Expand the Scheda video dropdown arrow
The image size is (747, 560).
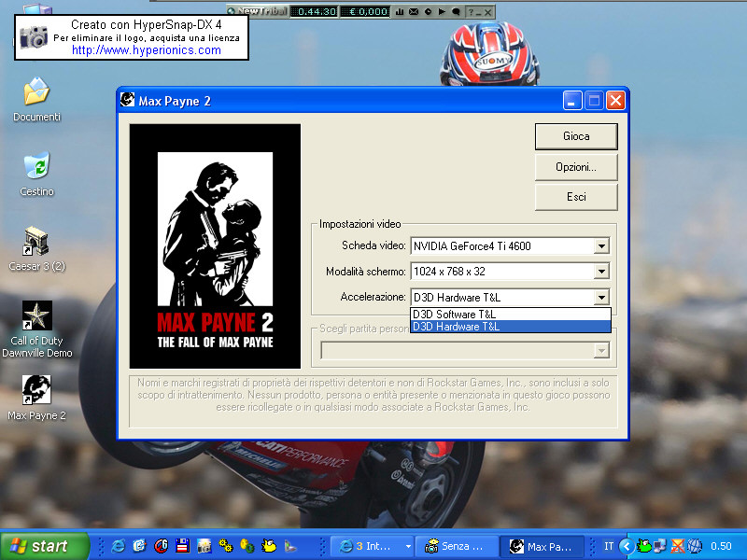601,246
